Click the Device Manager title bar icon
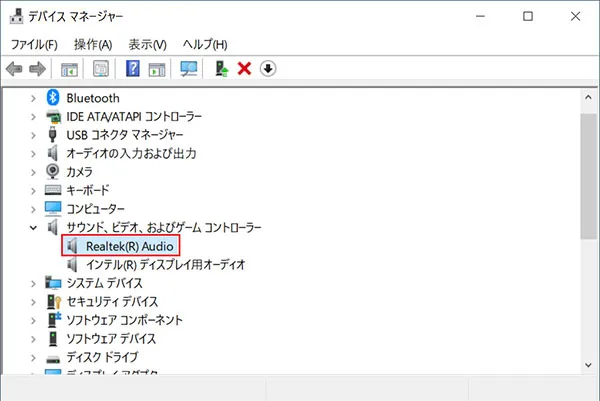The width and height of the screenshot is (600, 401). pyautogui.click(x=16, y=16)
